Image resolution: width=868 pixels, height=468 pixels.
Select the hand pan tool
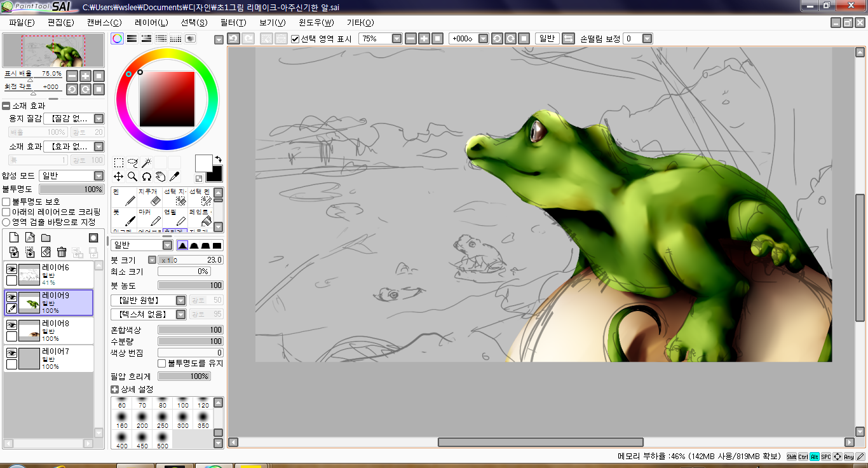[x=161, y=177]
